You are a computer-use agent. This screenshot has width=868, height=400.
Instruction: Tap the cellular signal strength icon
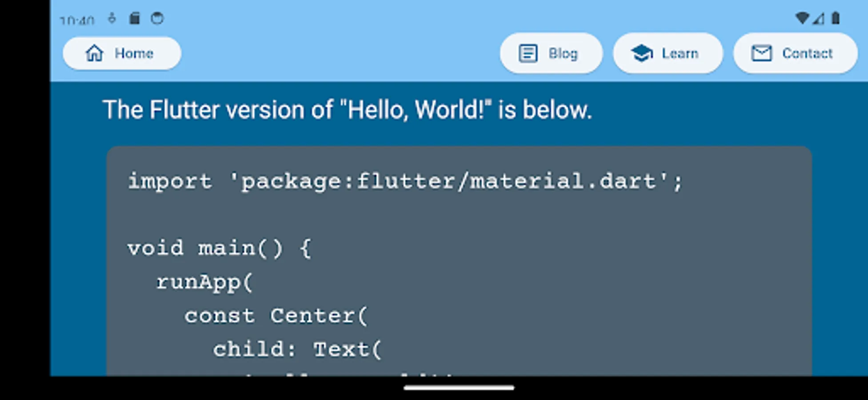point(819,18)
